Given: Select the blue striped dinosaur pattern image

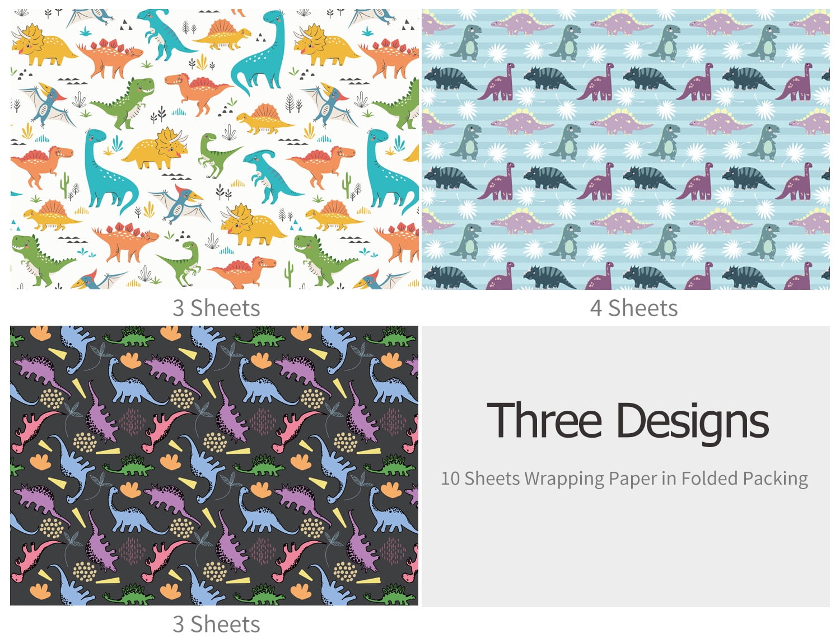Looking at the screenshot, I should [626, 149].
